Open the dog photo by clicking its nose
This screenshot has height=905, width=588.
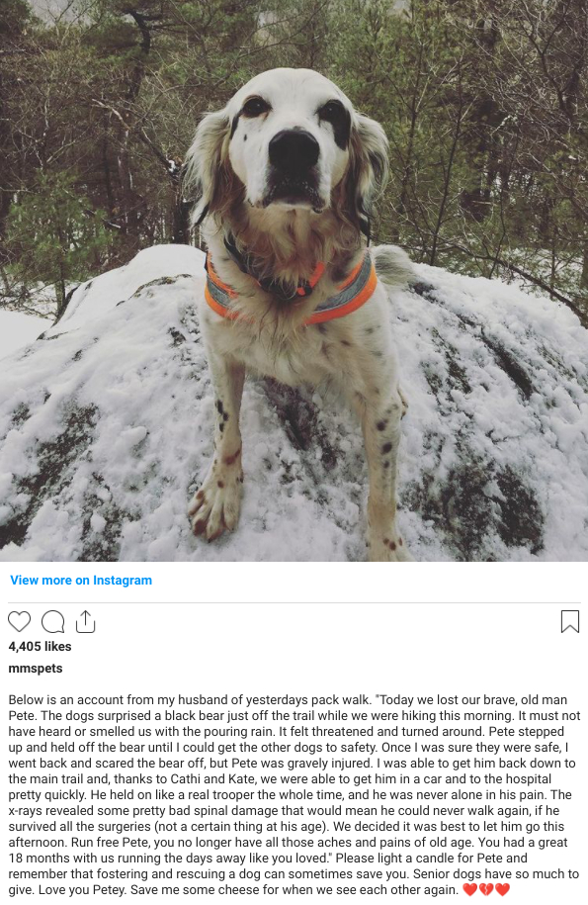pyautogui.click(x=294, y=149)
